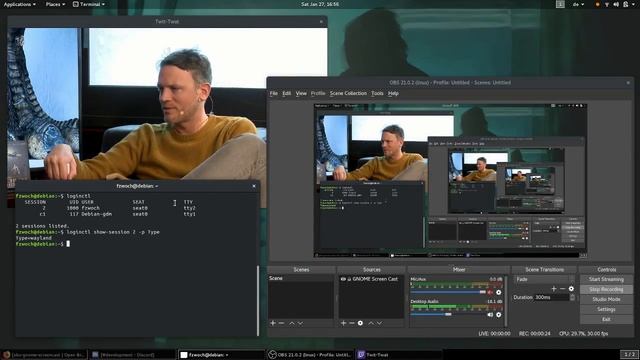Remove the selected source with the minus icon

click(x=351, y=323)
